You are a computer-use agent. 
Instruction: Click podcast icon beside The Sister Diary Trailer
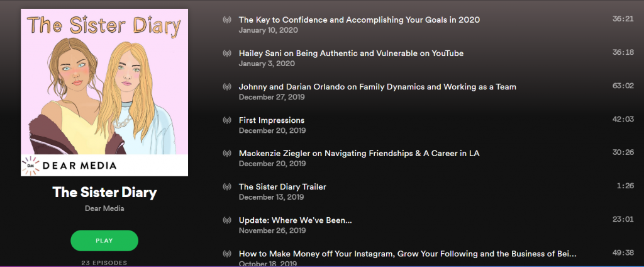tap(226, 187)
